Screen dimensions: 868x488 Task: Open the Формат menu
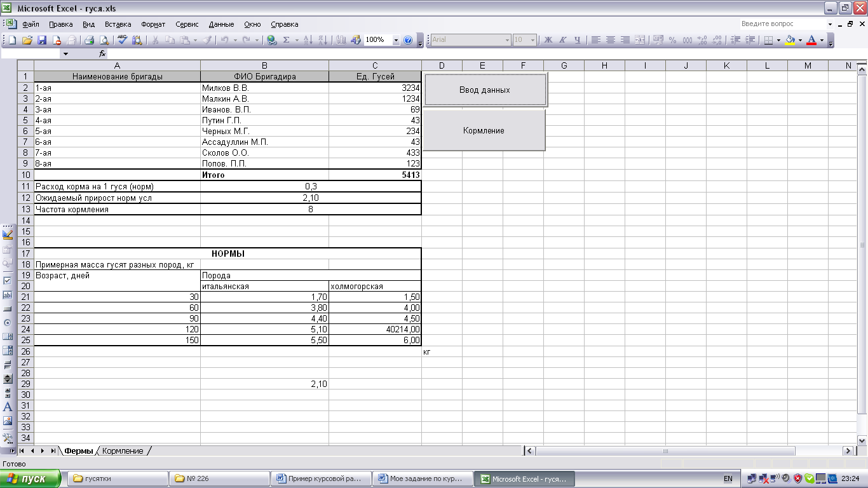click(153, 24)
